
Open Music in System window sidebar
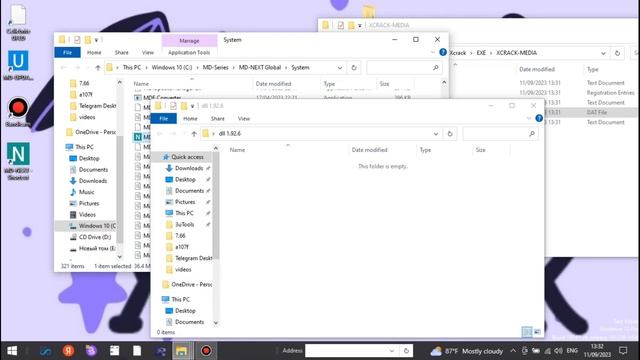(x=82, y=192)
